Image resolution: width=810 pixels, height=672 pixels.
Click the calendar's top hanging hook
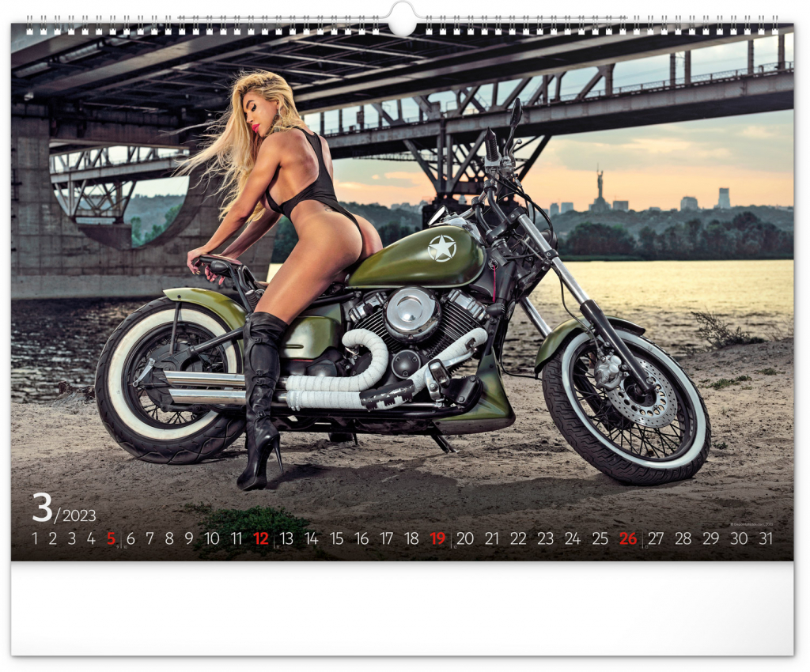point(402,19)
